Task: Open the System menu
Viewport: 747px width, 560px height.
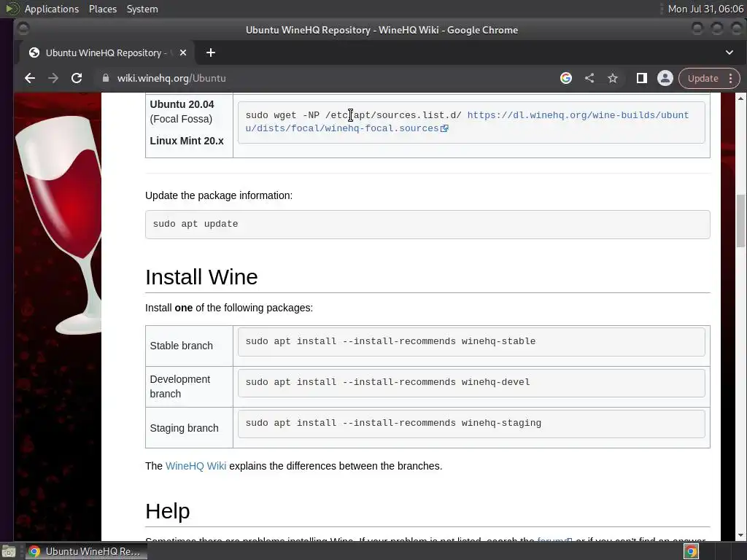Action: [x=142, y=9]
